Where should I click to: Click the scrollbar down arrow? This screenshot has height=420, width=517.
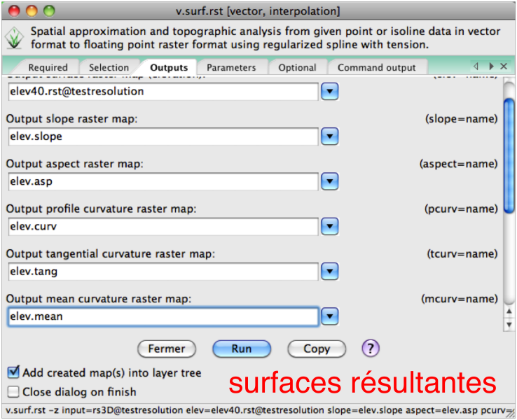[509, 324]
